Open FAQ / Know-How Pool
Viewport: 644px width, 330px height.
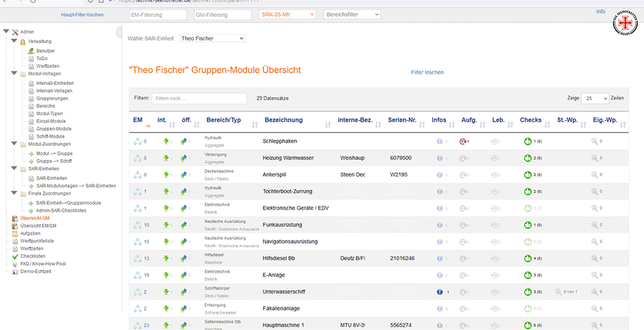pyautogui.click(x=43, y=264)
